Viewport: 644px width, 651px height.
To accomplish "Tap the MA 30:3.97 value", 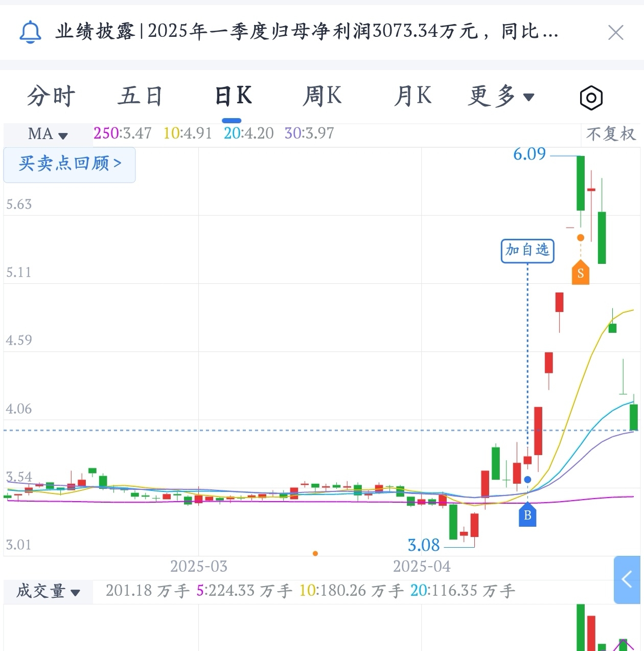I will pyautogui.click(x=309, y=133).
